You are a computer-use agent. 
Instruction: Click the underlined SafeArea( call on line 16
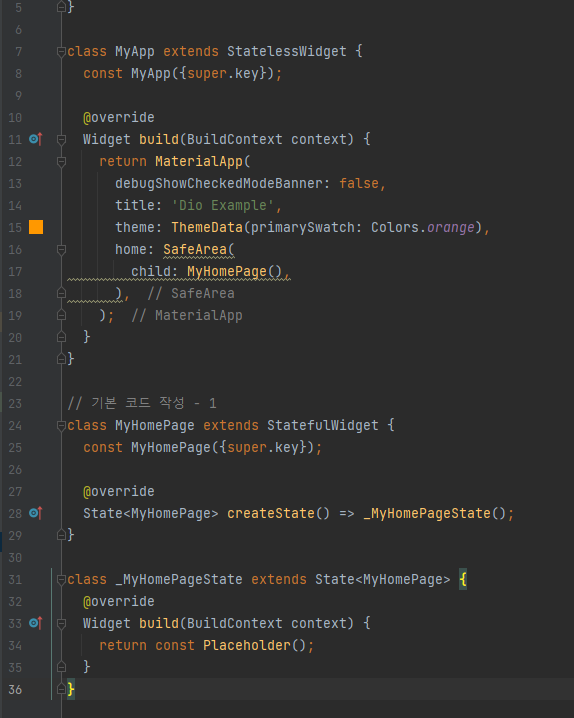(199, 249)
